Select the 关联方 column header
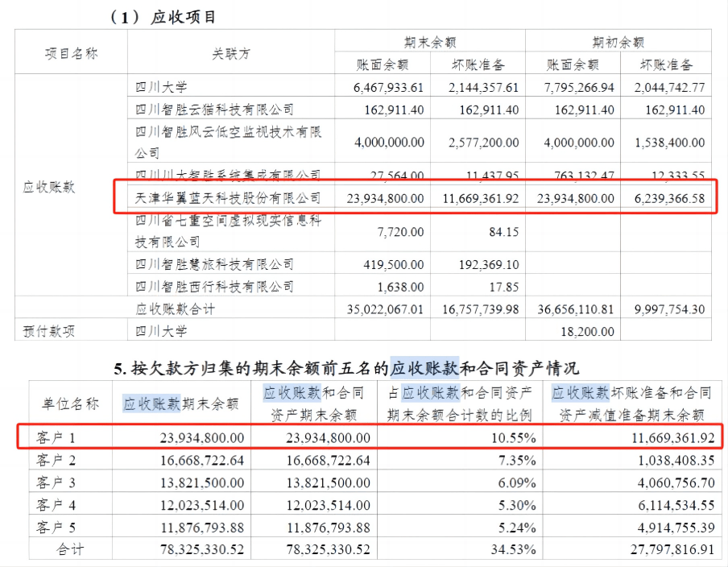 pos(231,54)
